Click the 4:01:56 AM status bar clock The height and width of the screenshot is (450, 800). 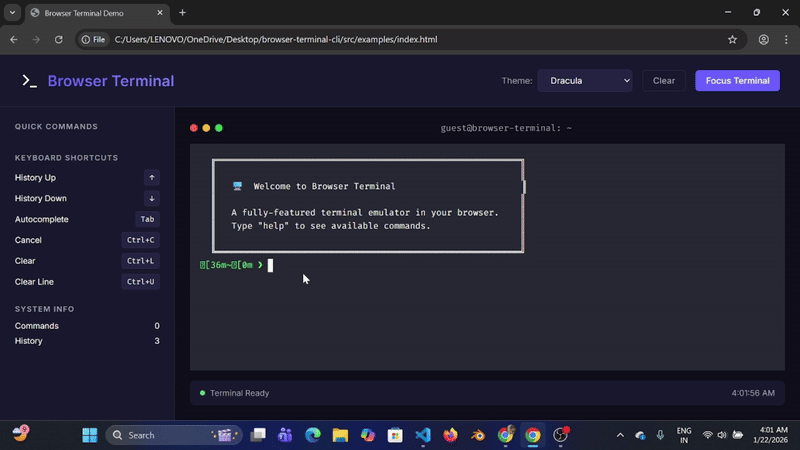tap(753, 393)
